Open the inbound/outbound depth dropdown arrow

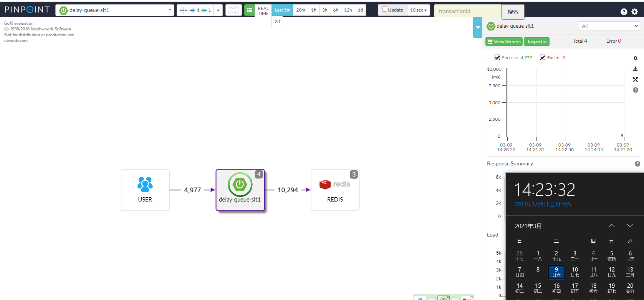pyautogui.click(x=218, y=10)
